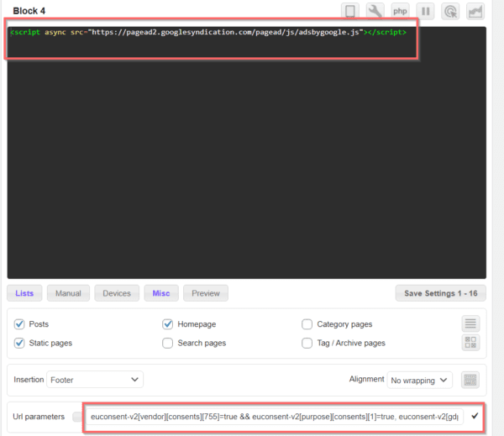The width and height of the screenshot is (504, 436).
Task: Enable the Category pages checkbox
Action: [x=307, y=324]
